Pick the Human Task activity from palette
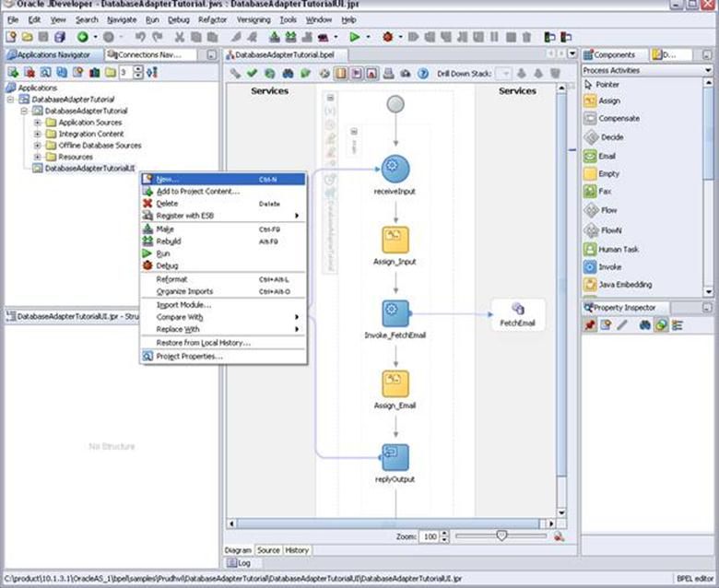Viewport: 719px width, 588px height. coord(611,250)
